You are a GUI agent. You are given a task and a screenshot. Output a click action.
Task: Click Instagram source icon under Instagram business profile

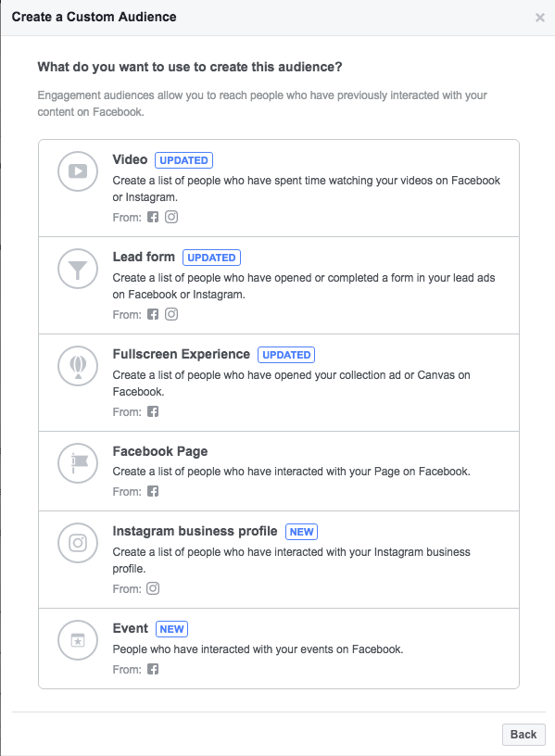[153, 588]
